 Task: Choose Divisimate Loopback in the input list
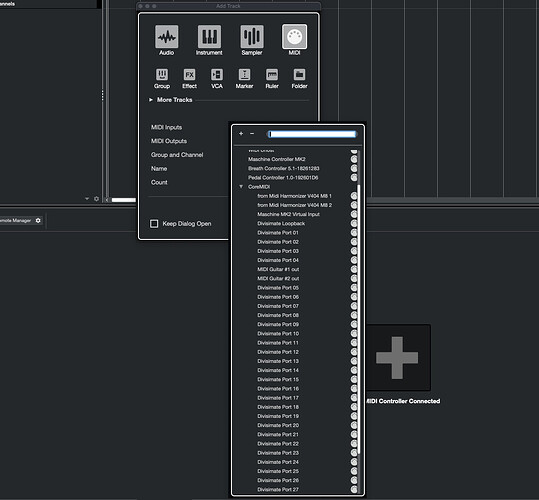pyautogui.click(x=281, y=223)
